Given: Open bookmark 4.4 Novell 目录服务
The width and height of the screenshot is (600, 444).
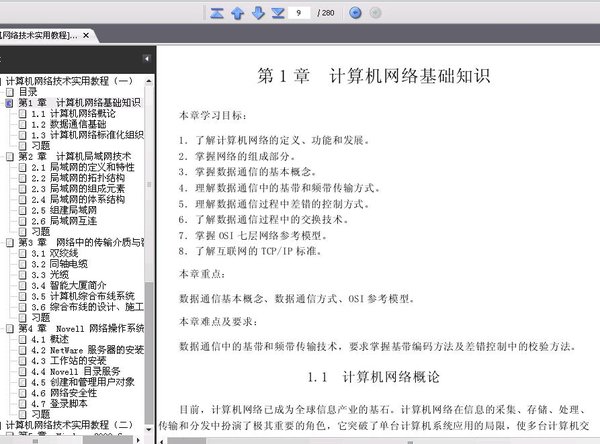Looking at the screenshot, I should (75, 371).
